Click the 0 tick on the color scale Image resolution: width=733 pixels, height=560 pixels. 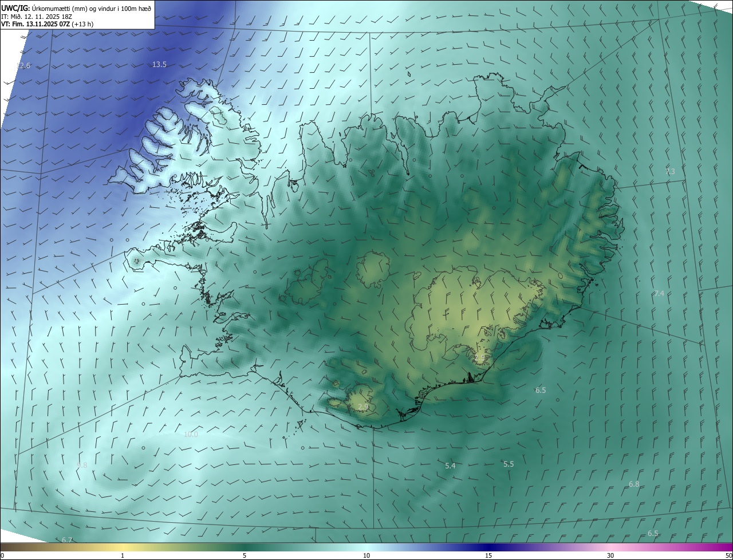pyautogui.click(x=2, y=555)
